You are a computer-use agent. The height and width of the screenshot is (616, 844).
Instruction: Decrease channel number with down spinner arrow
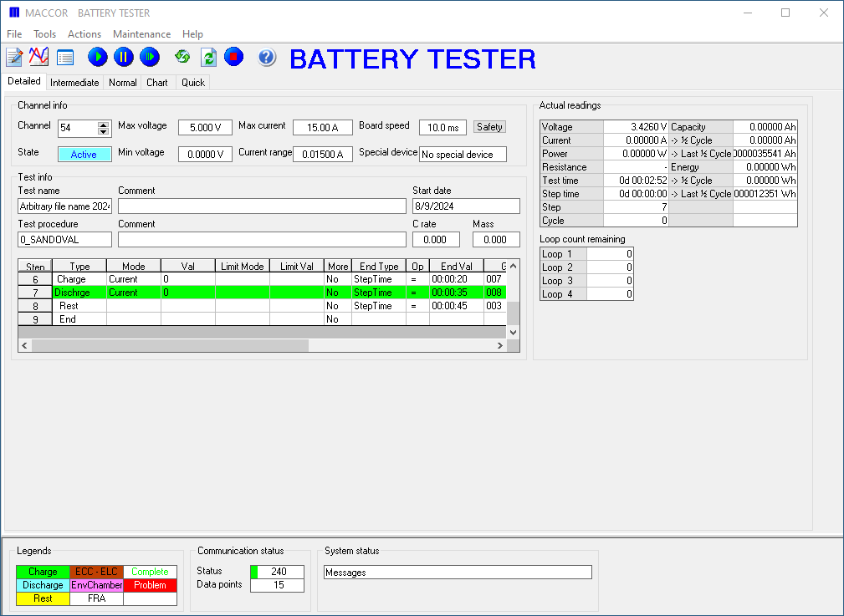(x=104, y=132)
